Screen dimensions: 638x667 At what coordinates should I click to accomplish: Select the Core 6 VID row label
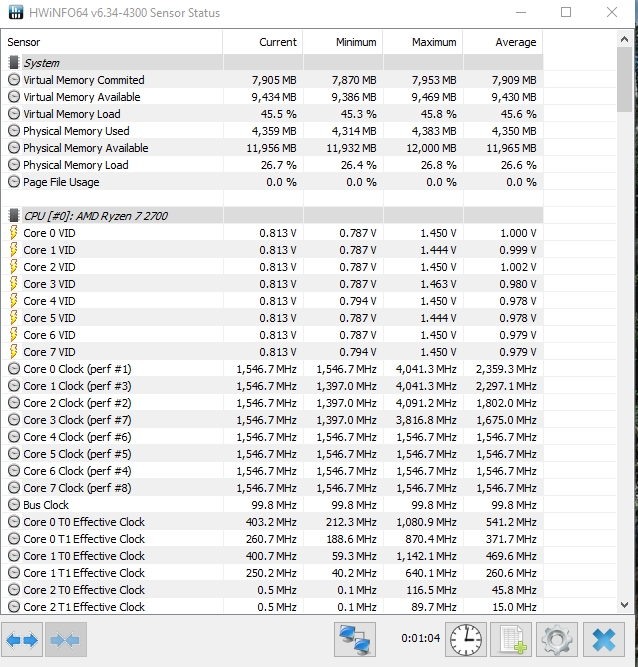49,335
